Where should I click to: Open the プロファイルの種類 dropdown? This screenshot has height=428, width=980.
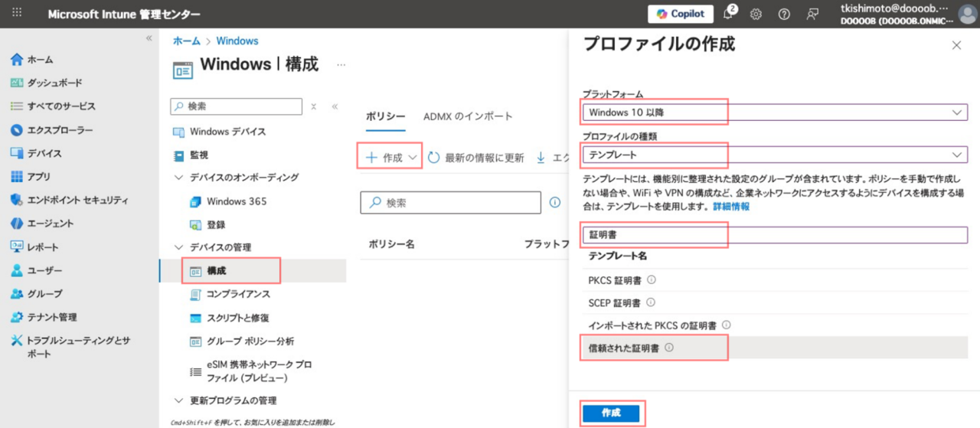(x=773, y=154)
